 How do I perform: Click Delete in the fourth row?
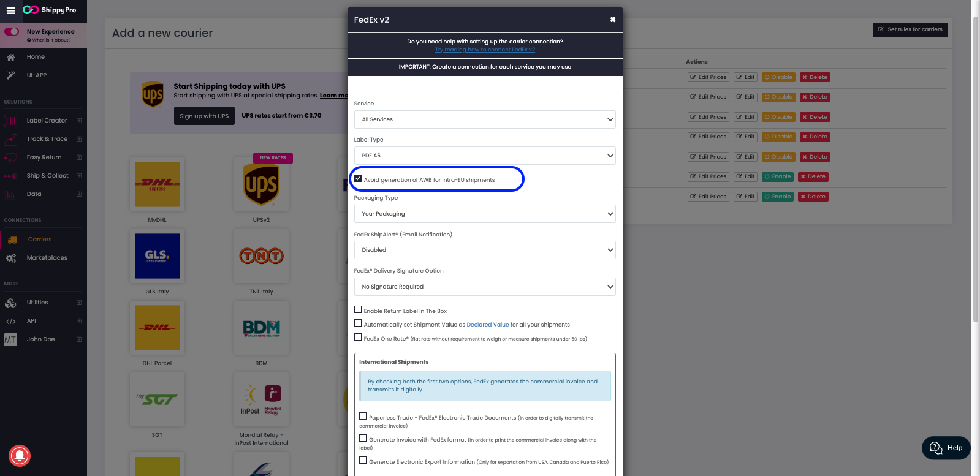(x=815, y=137)
